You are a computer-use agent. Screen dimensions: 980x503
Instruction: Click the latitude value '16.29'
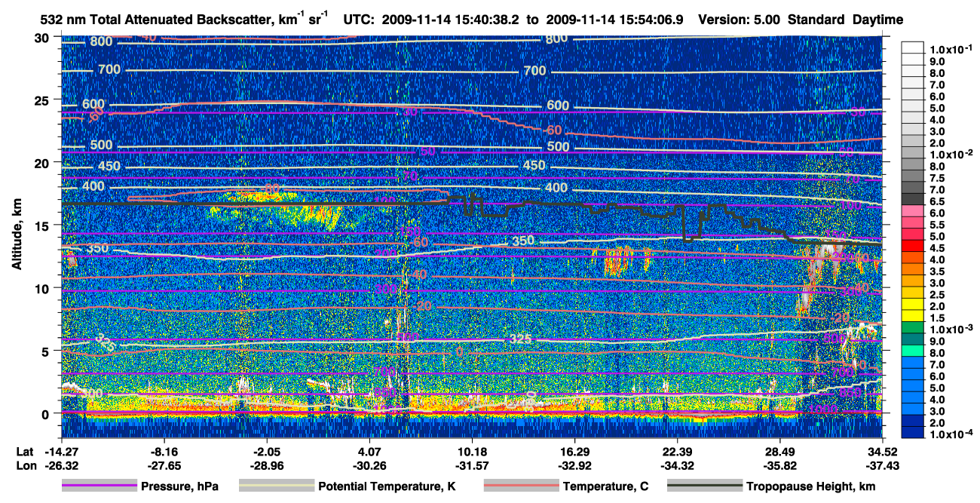(575, 452)
